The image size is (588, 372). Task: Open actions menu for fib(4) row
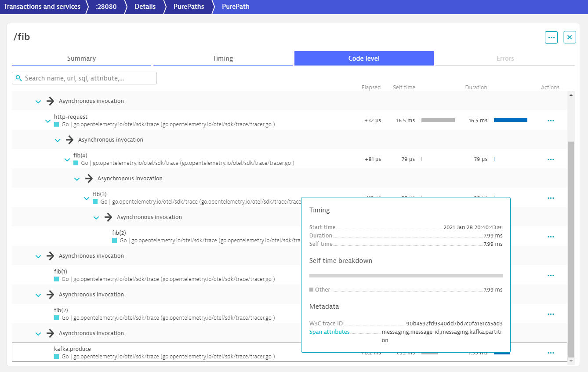(x=551, y=159)
